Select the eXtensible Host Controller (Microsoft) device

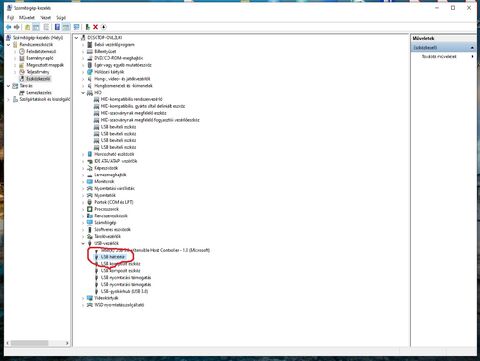(x=155, y=250)
